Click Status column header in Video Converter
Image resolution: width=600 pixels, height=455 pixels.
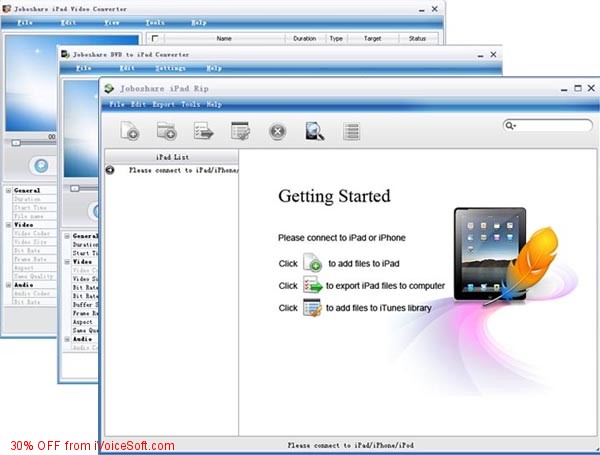coord(417,38)
